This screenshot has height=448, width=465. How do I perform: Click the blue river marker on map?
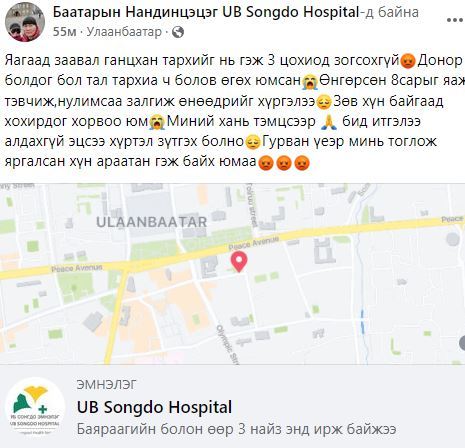coord(362,321)
